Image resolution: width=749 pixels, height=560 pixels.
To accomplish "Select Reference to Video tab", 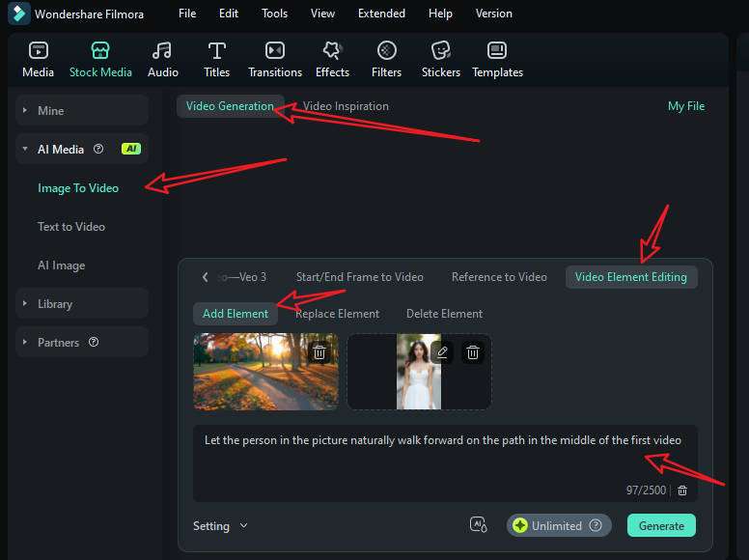I will [x=499, y=277].
